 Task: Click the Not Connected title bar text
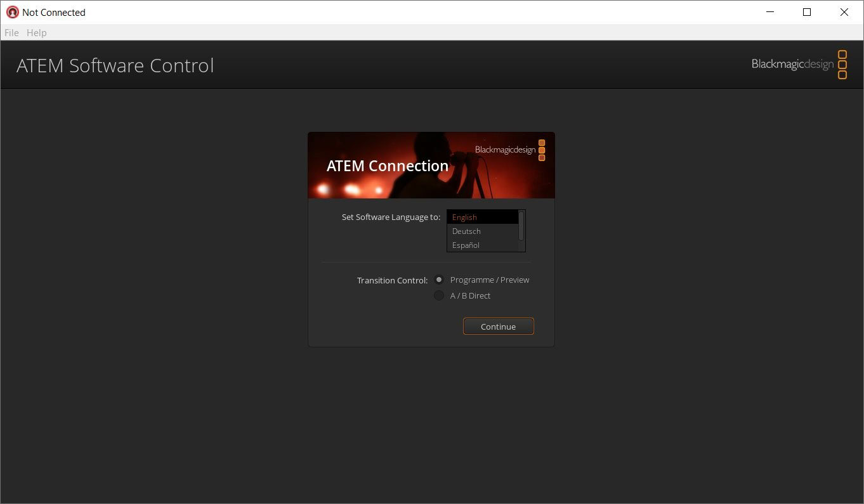coord(54,12)
